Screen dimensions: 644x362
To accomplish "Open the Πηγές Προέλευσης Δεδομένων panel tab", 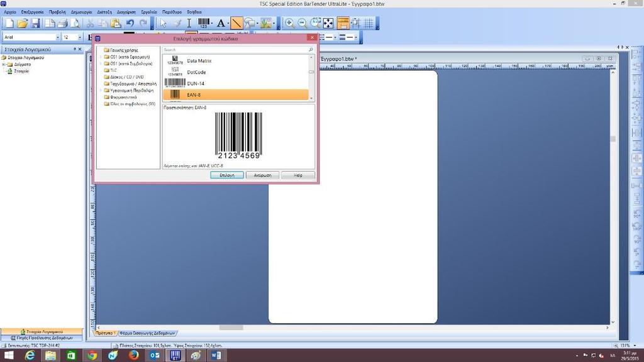I will tap(42, 337).
